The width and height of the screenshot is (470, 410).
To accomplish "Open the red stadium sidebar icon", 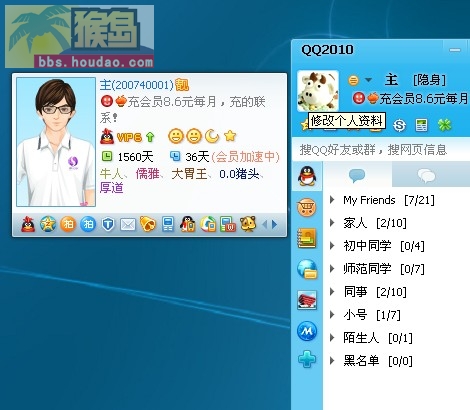I will coord(307,300).
